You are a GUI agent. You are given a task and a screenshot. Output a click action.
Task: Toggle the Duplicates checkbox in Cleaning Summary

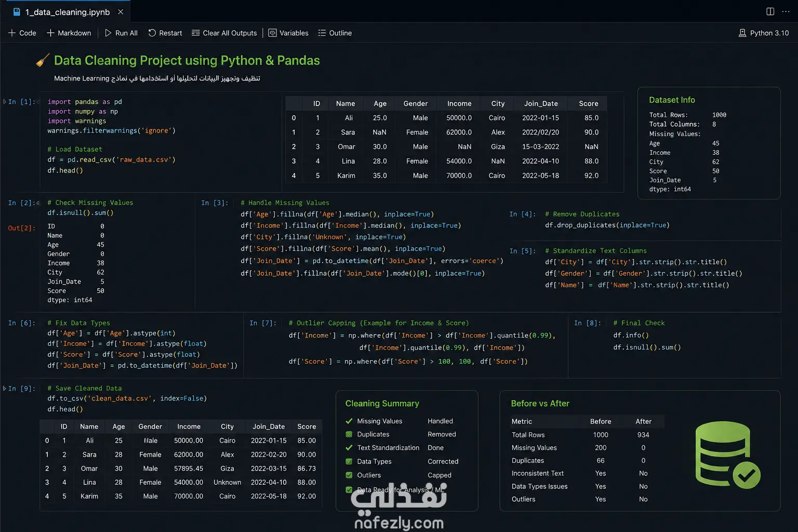coord(349,434)
